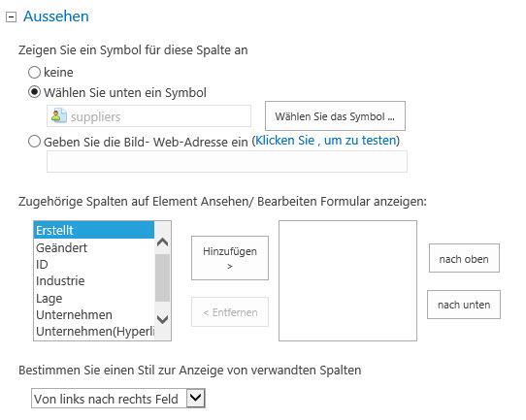Image resolution: width=526 pixels, height=420 pixels.
Task: Select 'Geändert' in the columns list
Action: 94,247
